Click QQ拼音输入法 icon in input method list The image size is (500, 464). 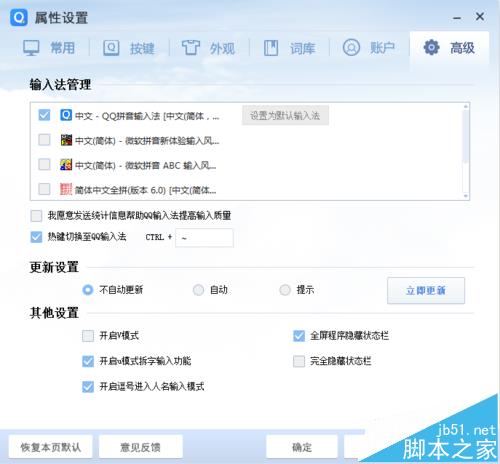[x=66, y=115]
